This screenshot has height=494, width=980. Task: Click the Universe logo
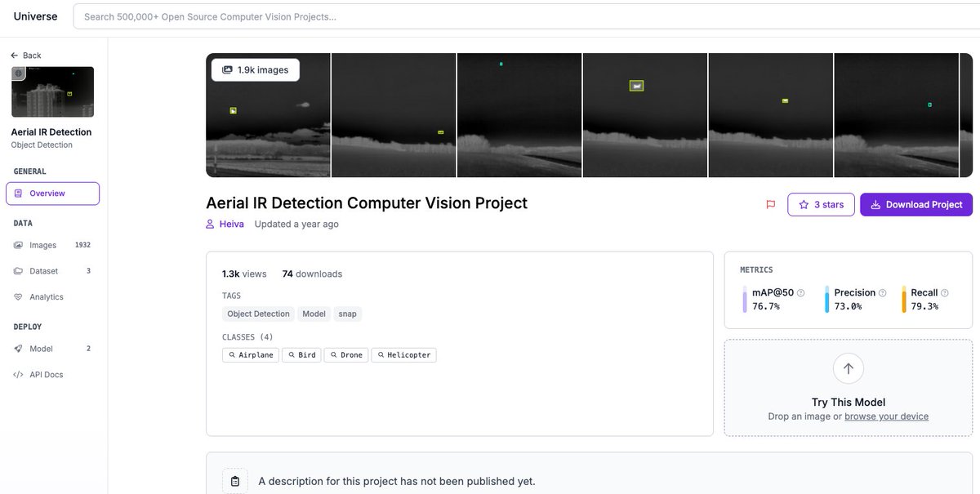pos(35,16)
